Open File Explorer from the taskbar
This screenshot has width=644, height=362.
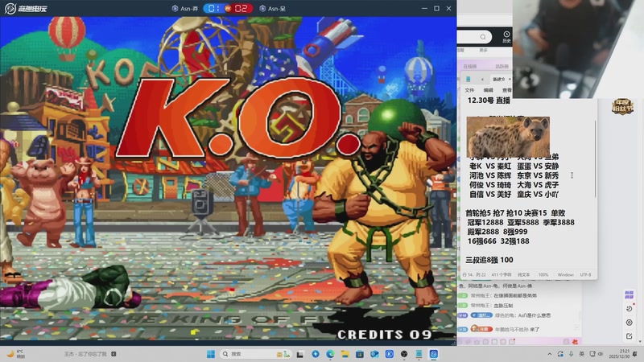click(345, 354)
